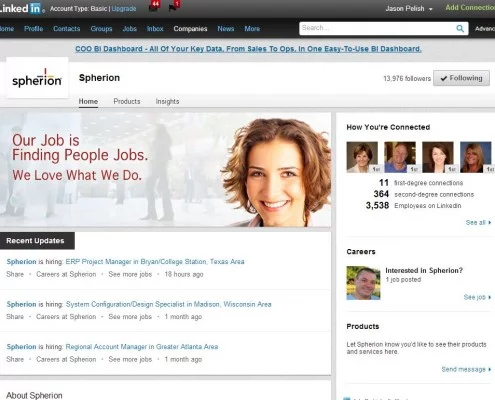
Task: Click the COO BI Dashboard ad link
Action: point(248,49)
